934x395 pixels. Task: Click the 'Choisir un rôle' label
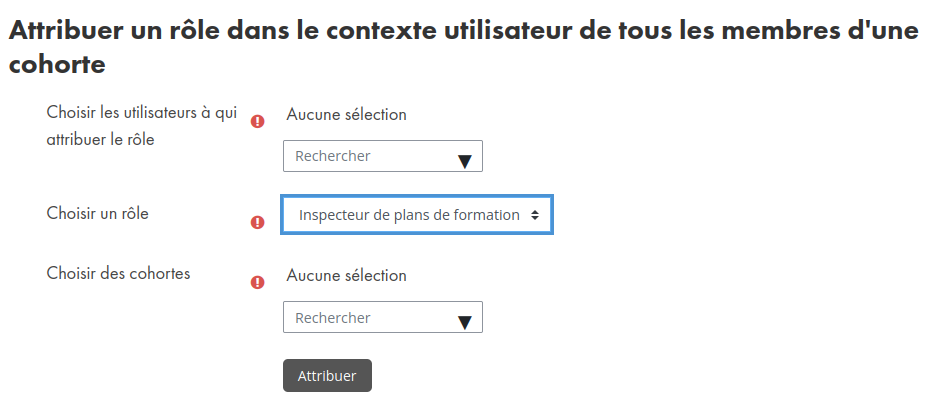(98, 213)
